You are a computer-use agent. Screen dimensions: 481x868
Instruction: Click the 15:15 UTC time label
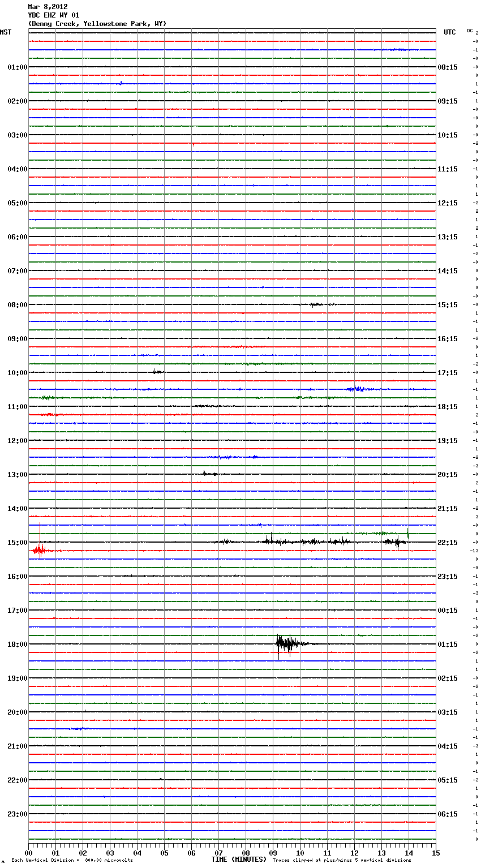448,305
